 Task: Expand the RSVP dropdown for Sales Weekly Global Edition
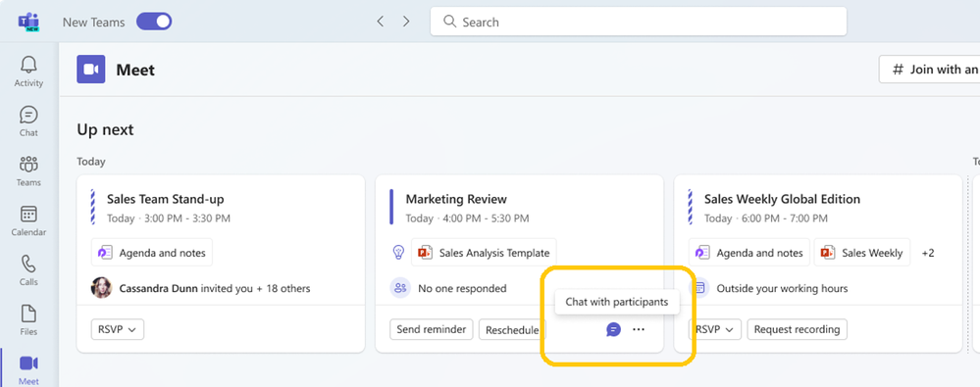(x=715, y=329)
